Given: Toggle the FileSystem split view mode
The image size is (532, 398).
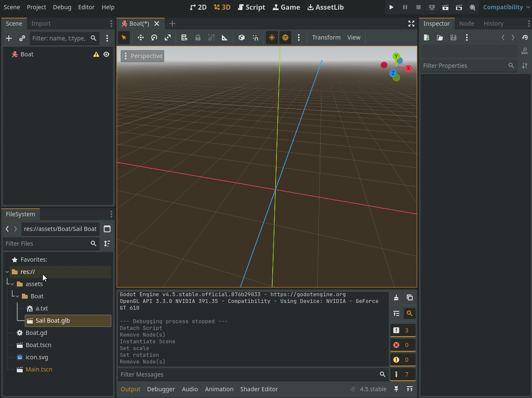Looking at the screenshot, I should tap(107, 229).
